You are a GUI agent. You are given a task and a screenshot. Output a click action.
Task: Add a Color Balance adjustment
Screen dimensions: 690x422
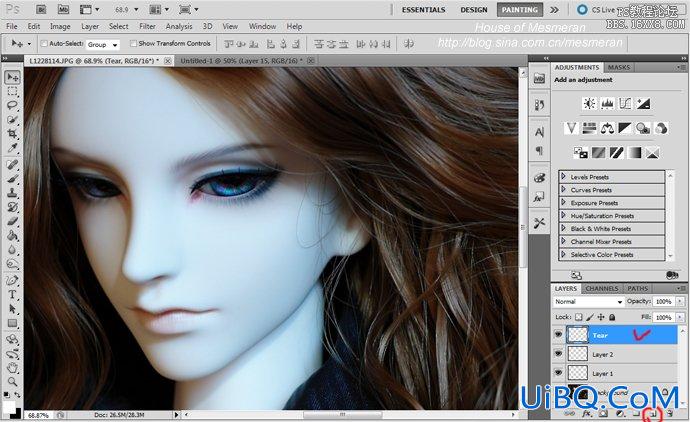[x=607, y=128]
